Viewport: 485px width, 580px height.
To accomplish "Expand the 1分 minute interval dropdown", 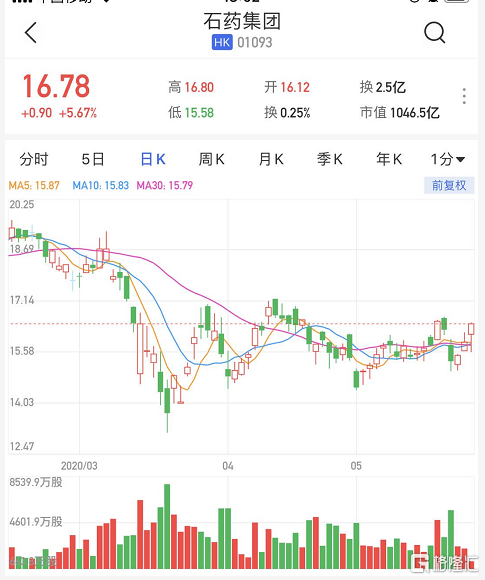I will point(448,159).
